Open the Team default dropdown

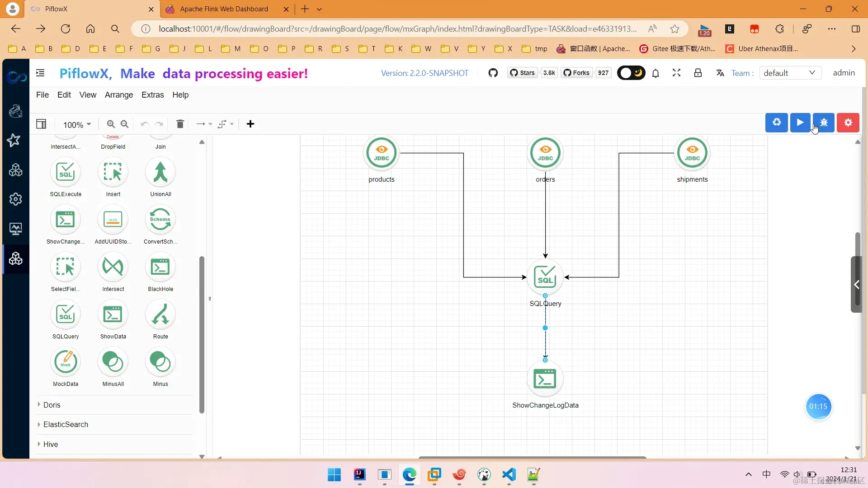coord(789,73)
